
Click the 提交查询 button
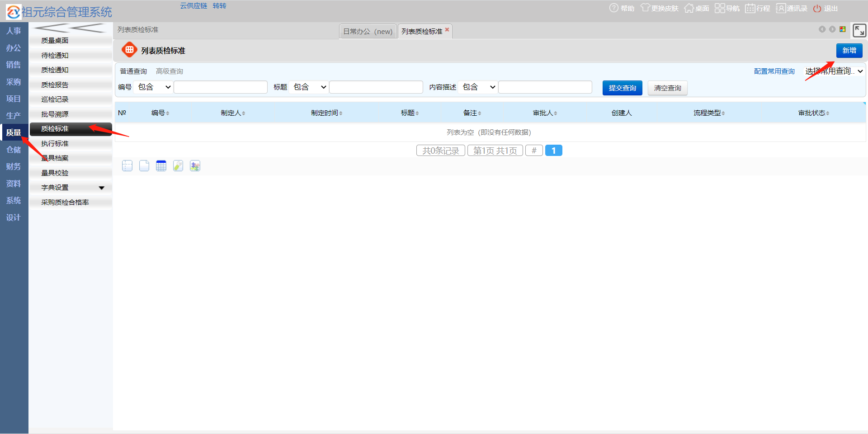(622, 88)
